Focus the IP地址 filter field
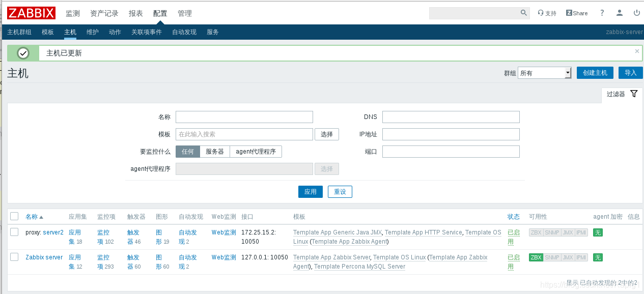The image size is (644, 294). click(x=451, y=134)
